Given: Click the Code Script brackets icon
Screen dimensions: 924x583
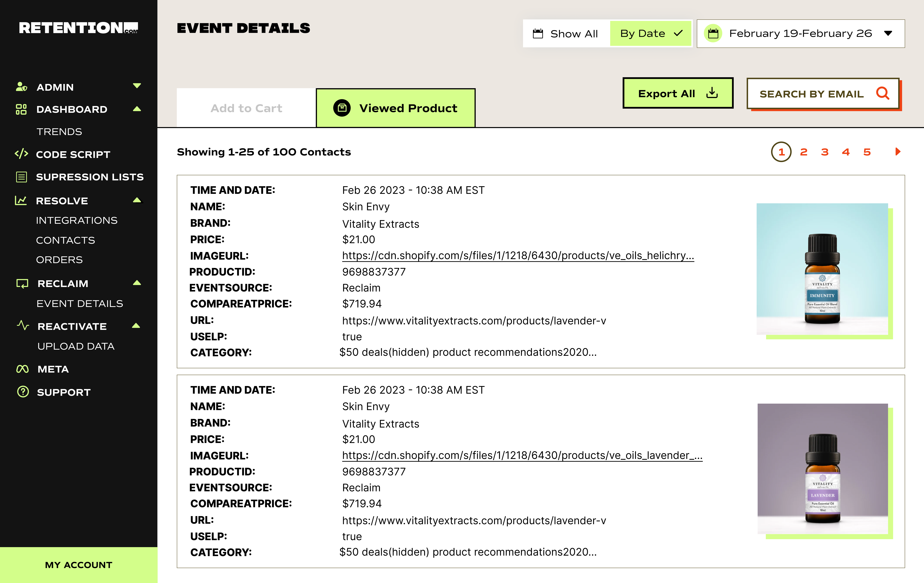Looking at the screenshot, I should (x=22, y=153).
